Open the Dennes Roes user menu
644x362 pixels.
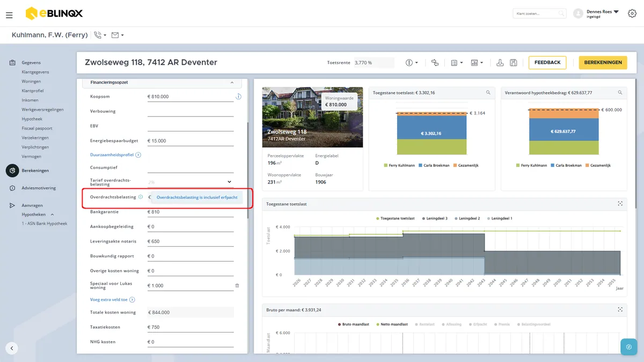[x=603, y=13]
